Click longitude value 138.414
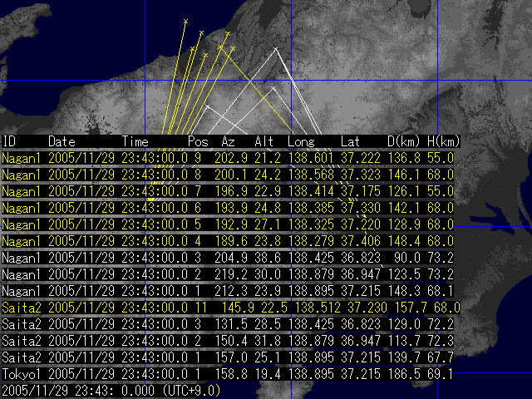The width and height of the screenshot is (532, 399). click(311, 191)
